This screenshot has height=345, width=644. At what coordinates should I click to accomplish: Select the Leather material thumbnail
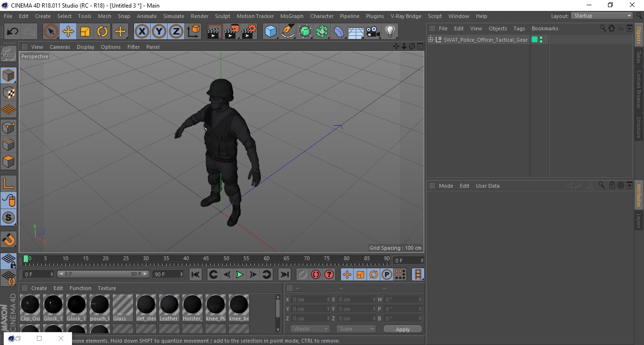pyautogui.click(x=169, y=308)
